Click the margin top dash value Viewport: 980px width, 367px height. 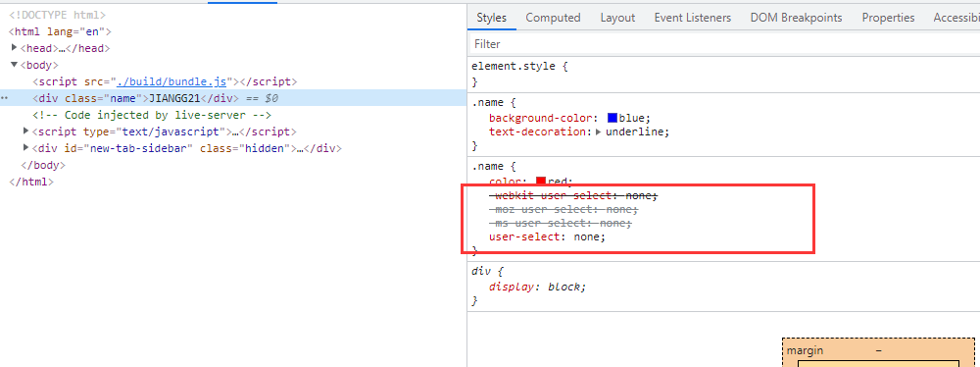point(879,350)
